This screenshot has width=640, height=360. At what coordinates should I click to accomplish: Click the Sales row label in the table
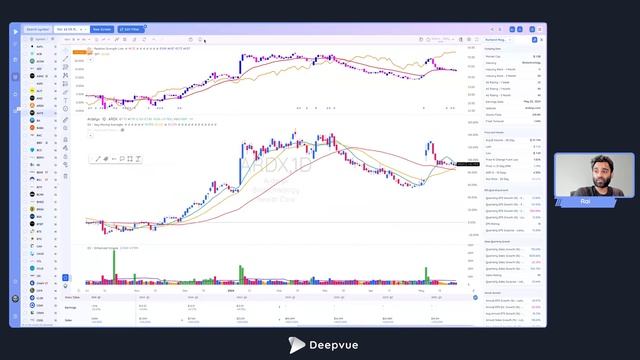68,320
